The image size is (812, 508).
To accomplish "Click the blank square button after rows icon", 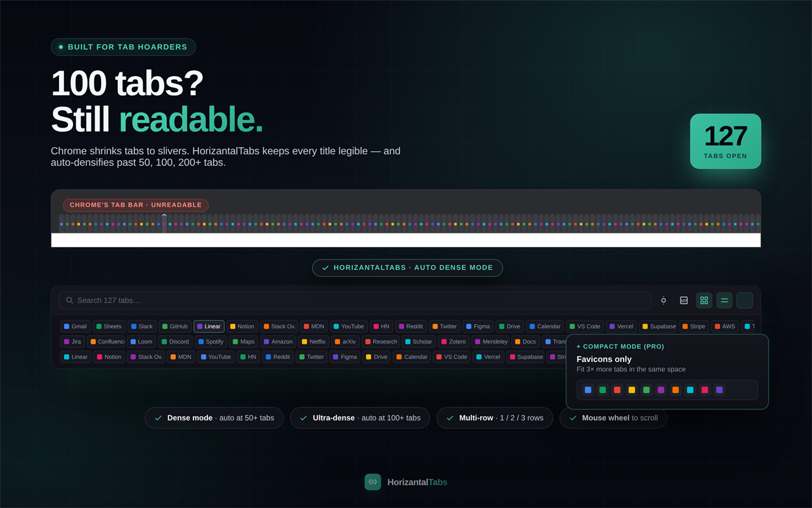I will pos(745,300).
